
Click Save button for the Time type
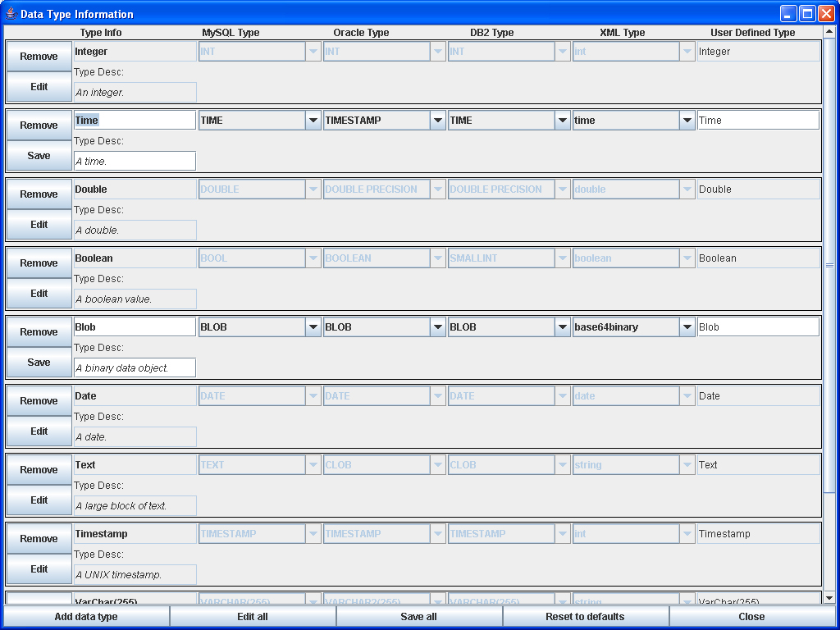39,156
